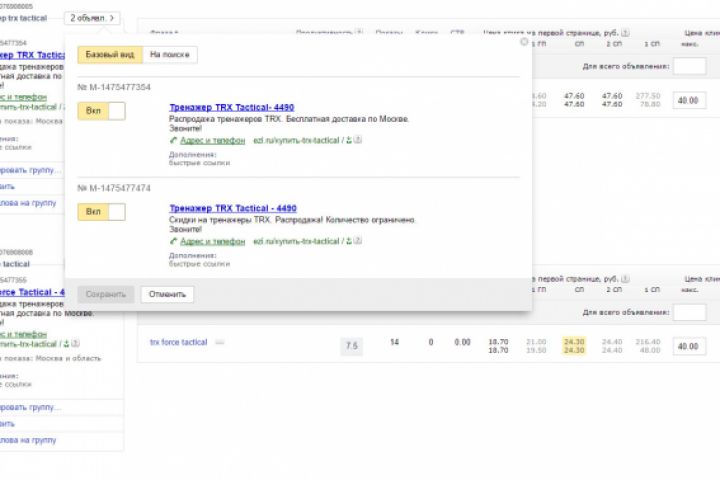Viewport: 720px width, 480px height.
Task: Click the help question icon in ad М-1475477354
Action: click(358, 140)
